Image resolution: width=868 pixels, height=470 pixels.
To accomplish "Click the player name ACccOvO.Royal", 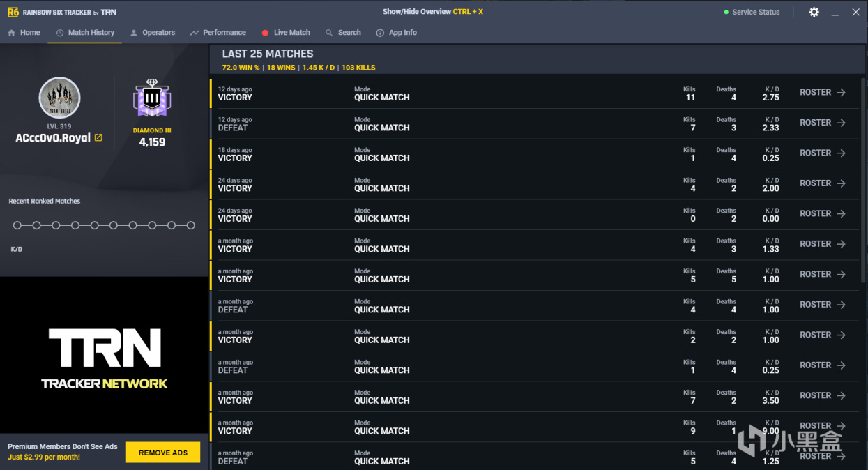I will click(53, 138).
